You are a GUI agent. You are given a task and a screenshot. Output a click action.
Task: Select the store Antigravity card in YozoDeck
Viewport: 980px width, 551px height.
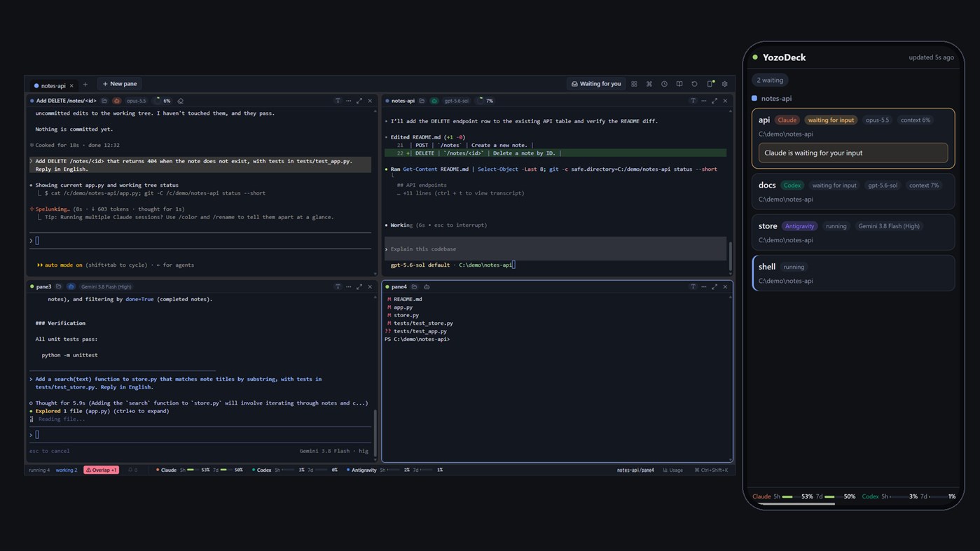tap(853, 232)
